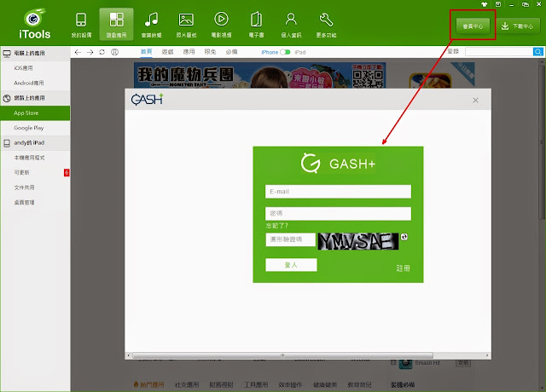This screenshot has height=392, width=546.
Task: Go forward with the right arrow
Action: point(90,52)
